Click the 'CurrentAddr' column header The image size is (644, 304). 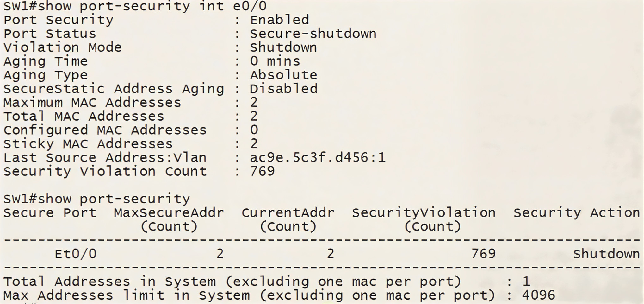[288, 213]
